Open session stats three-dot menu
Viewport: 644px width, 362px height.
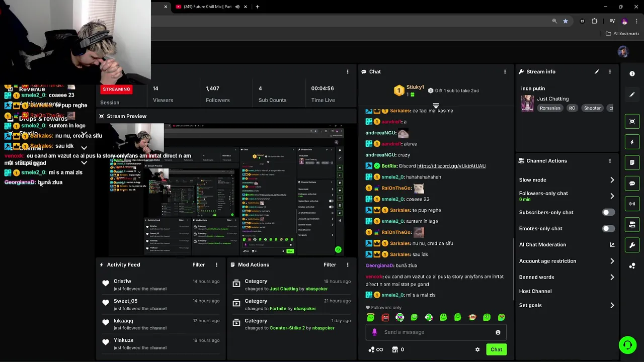[347, 71]
